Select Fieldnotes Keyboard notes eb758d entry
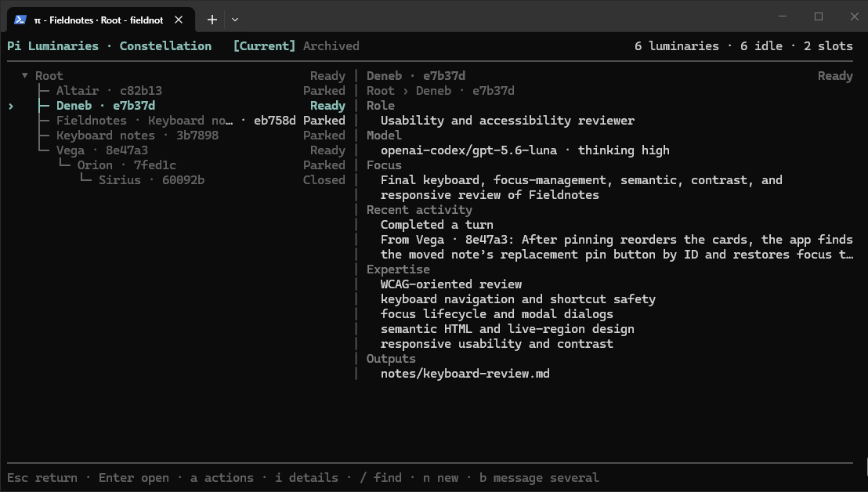Viewport: 868px width, 492px height. [x=176, y=121]
